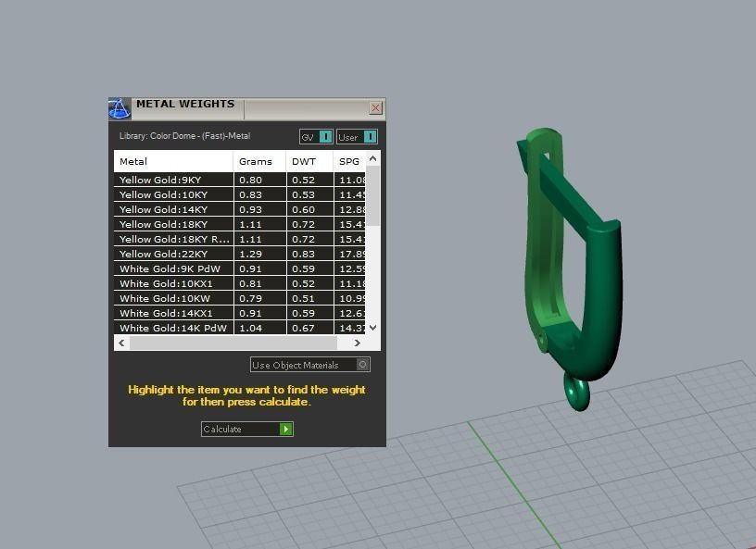
Task: Select the White Gold:10KW row
Action: point(240,298)
